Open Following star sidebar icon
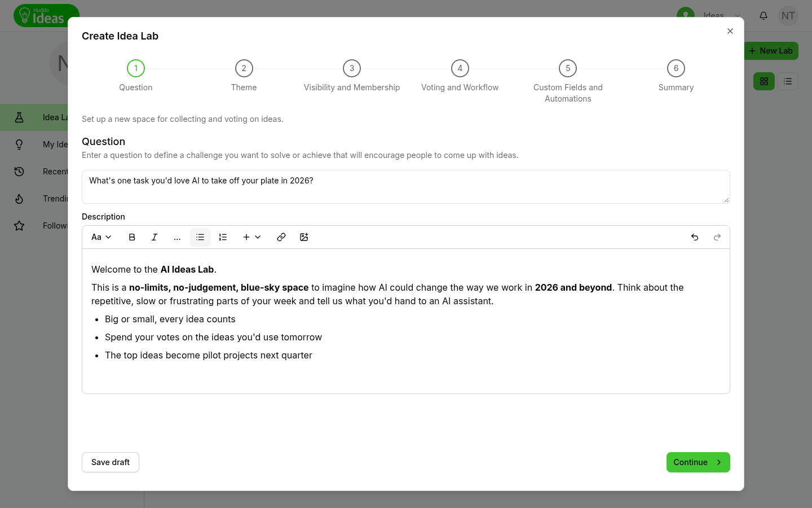812x508 pixels. [19, 226]
